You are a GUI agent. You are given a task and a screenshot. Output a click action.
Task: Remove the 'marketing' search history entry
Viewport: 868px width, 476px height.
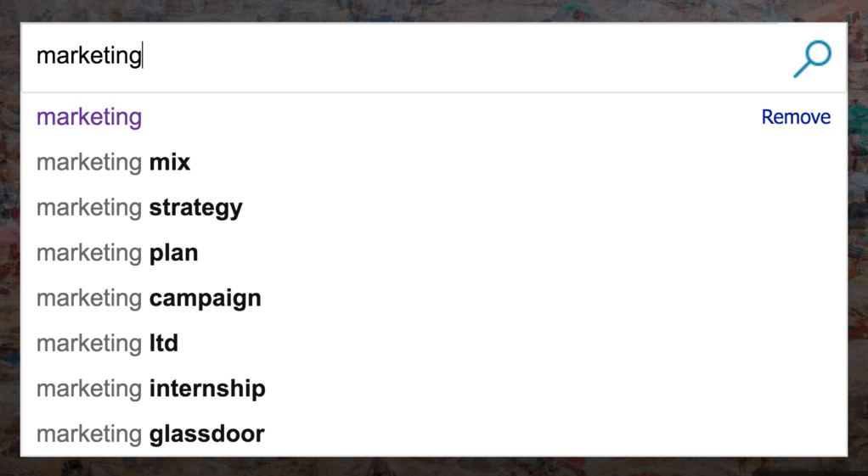(796, 117)
